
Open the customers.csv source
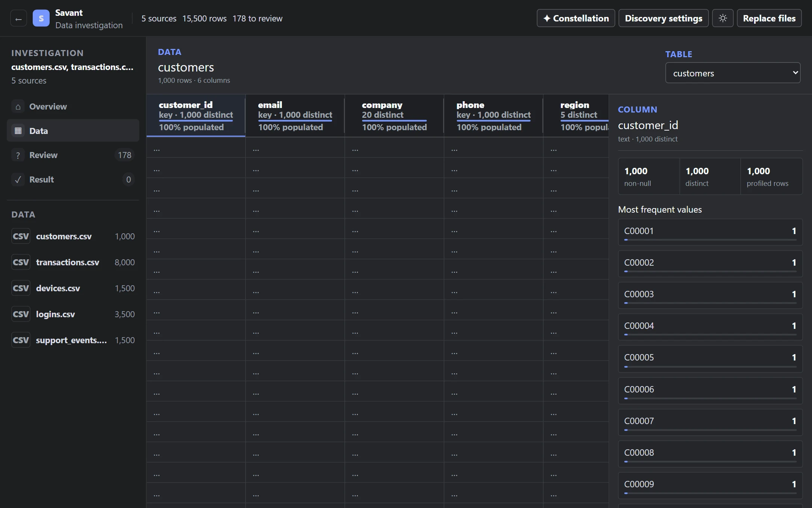(x=73, y=236)
